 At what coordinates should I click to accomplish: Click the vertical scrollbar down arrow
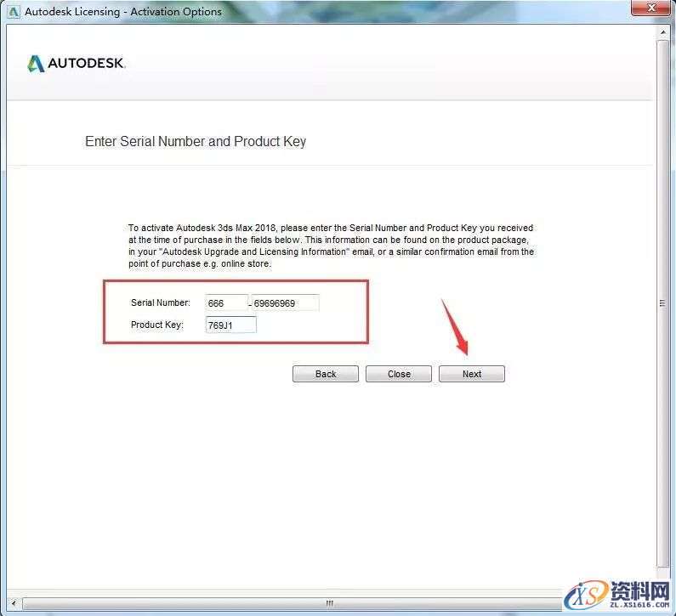click(662, 588)
